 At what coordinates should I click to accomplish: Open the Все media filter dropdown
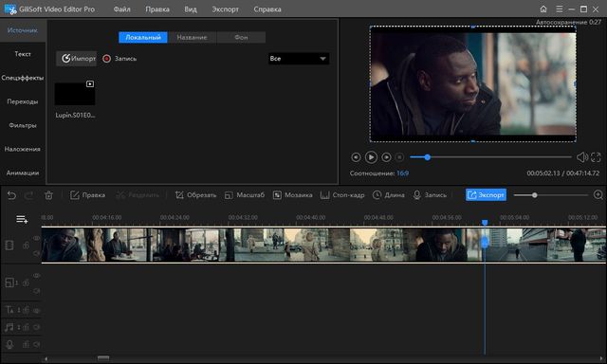coord(299,59)
